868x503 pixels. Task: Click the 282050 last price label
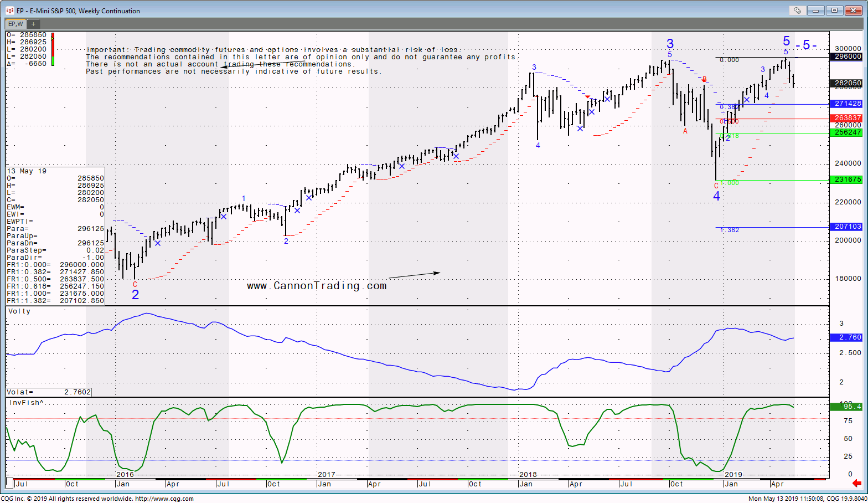848,83
